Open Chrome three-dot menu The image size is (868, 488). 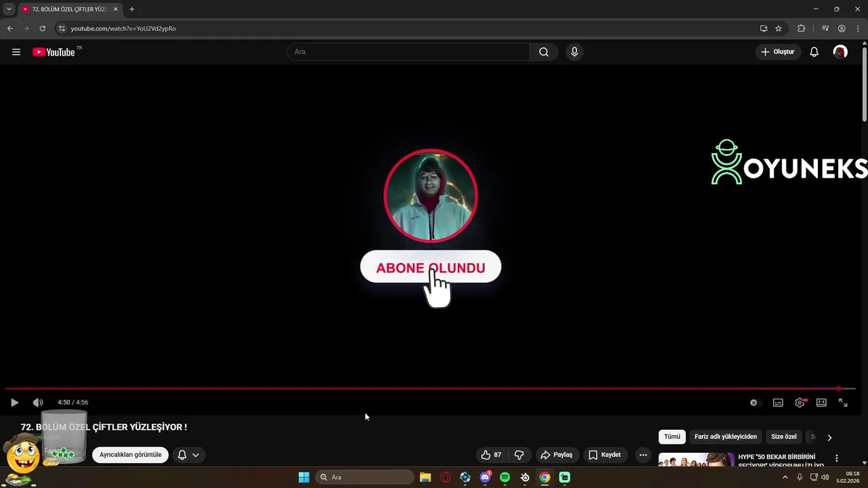[x=858, y=28]
